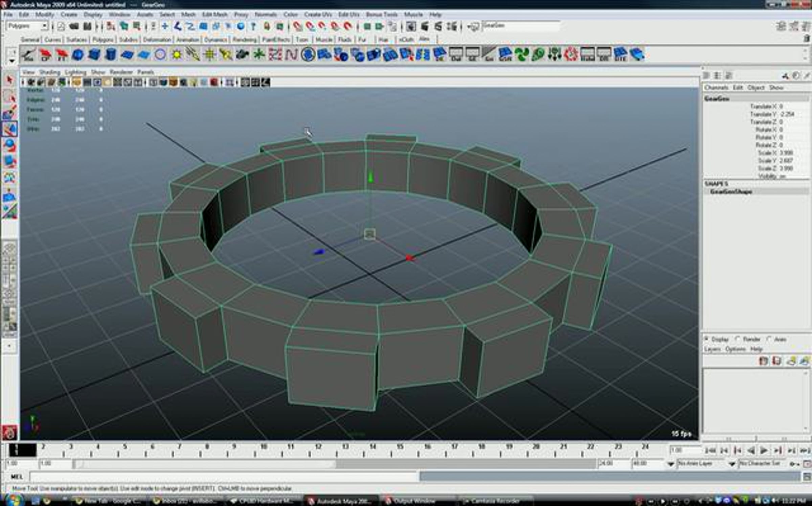Toggle the script editor button beside command line
The image size is (812, 506).
(807, 477)
